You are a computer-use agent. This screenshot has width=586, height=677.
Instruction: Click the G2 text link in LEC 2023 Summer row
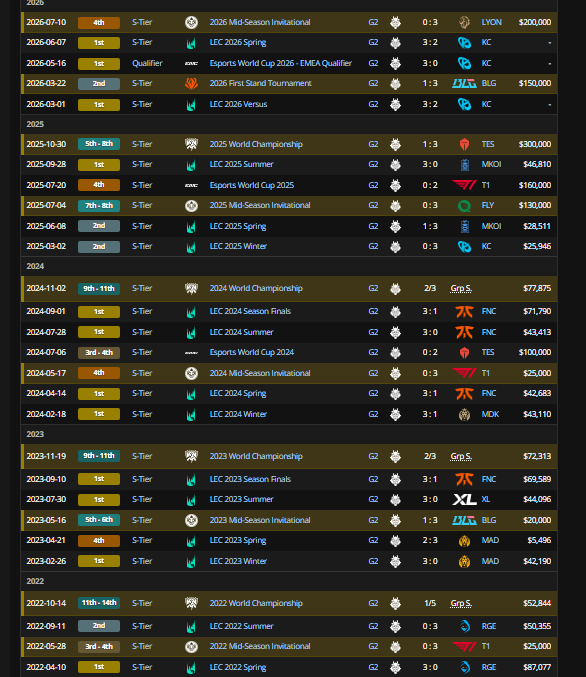coord(373,500)
